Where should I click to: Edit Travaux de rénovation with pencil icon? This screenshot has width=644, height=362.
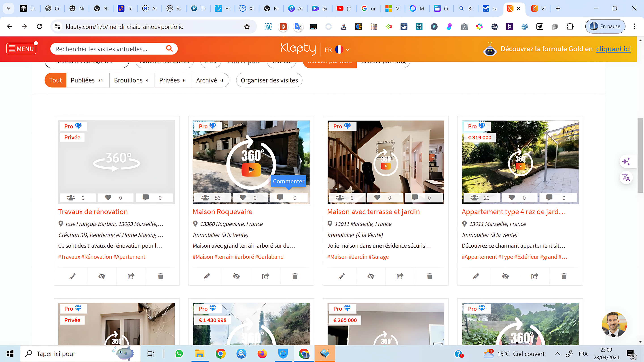click(x=72, y=276)
